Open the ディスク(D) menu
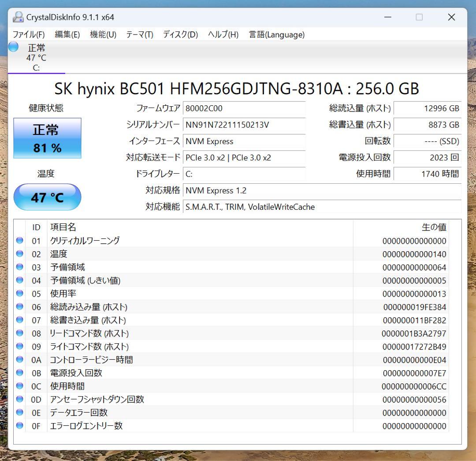 click(x=180, y=35)
